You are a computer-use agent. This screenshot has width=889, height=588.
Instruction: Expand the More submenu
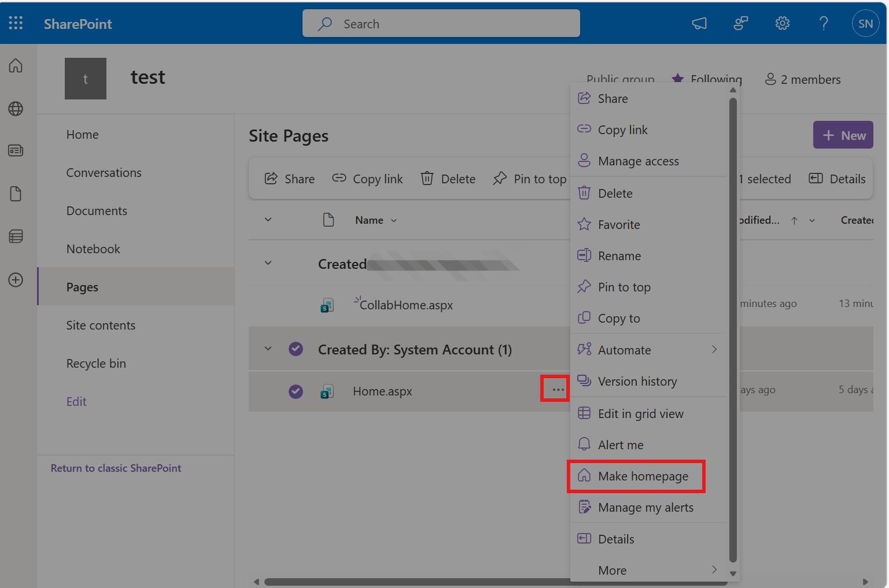point(648,571)
